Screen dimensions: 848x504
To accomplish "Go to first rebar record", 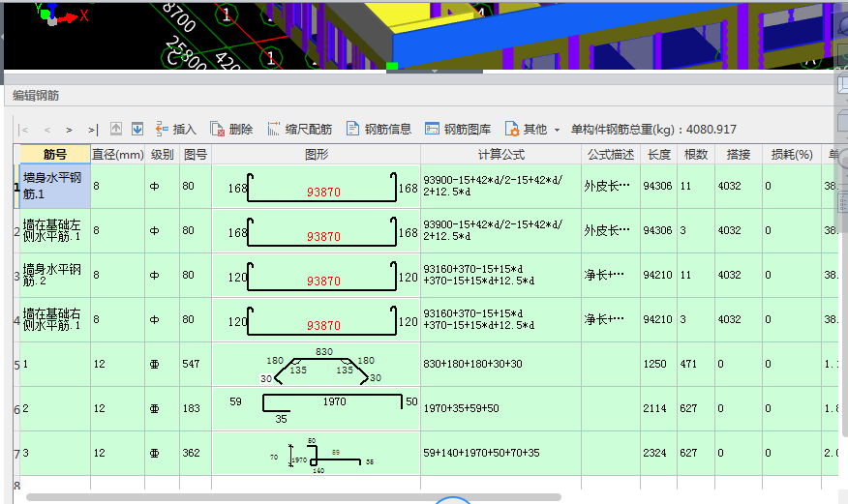I will point(24,130).
